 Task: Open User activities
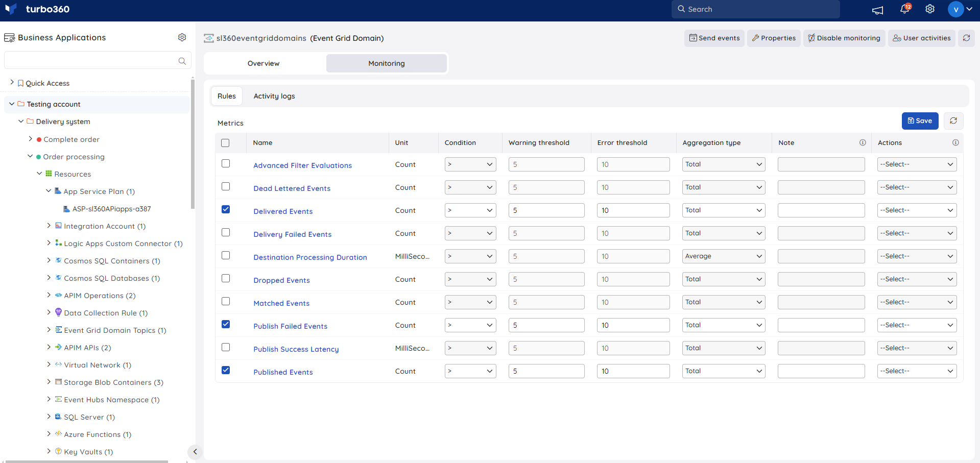(x=921, y=38)
